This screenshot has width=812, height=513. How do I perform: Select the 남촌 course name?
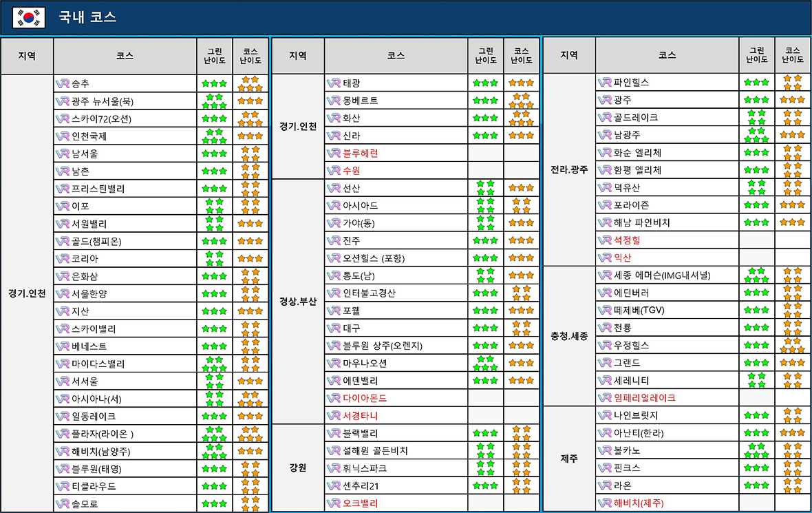[81, 171]
